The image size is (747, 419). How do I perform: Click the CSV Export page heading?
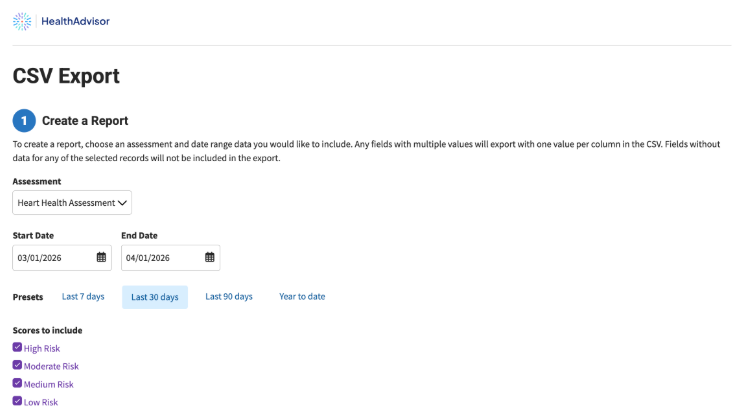click(66, 76)
